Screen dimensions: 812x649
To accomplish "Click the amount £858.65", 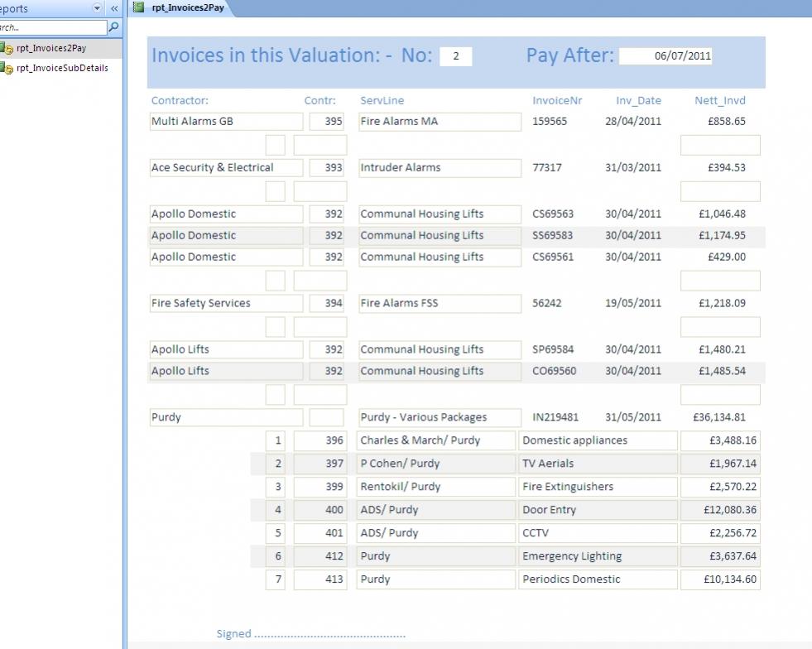I will (727, 121).
